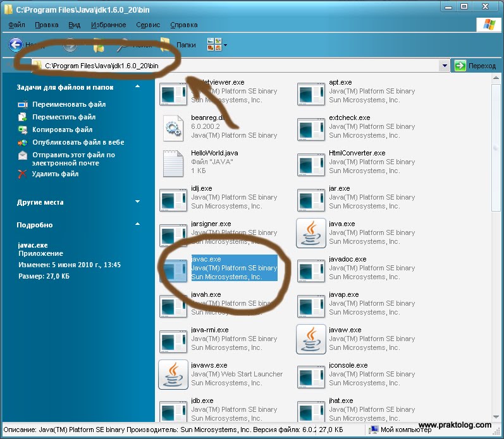Click the scrollbar up arrow
This screenshot has width=504, height=439.
click(496, 78)
